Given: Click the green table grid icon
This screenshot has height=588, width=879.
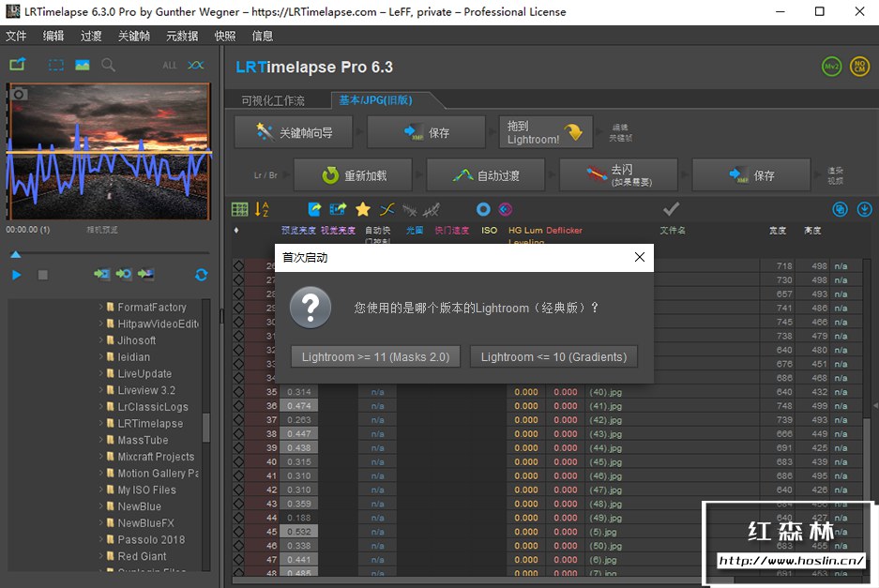Looking at the screenshot, I should pos(239,210).
